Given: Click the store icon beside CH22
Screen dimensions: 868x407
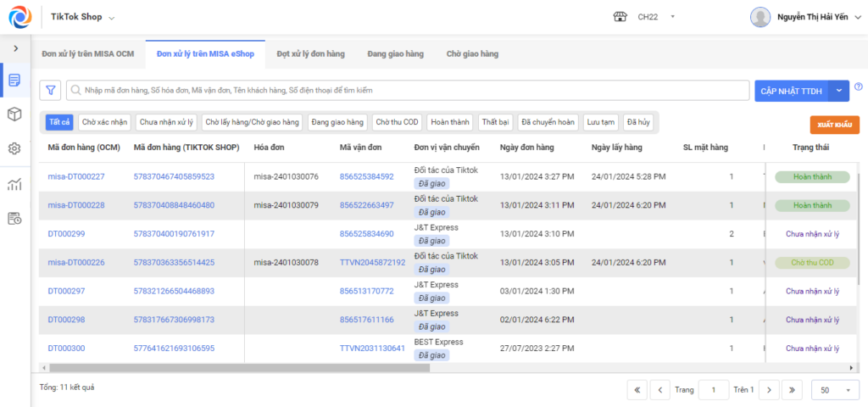Looking at the screenshot, I should click(620, 17).
